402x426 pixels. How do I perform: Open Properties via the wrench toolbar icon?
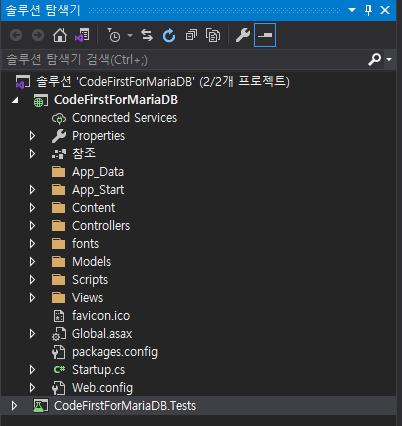pos(243,35)
